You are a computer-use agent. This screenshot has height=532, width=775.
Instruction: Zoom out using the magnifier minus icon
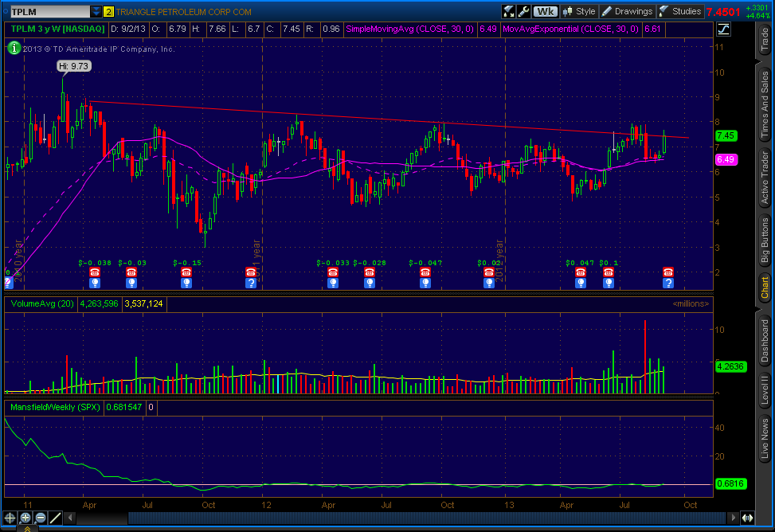40,517
